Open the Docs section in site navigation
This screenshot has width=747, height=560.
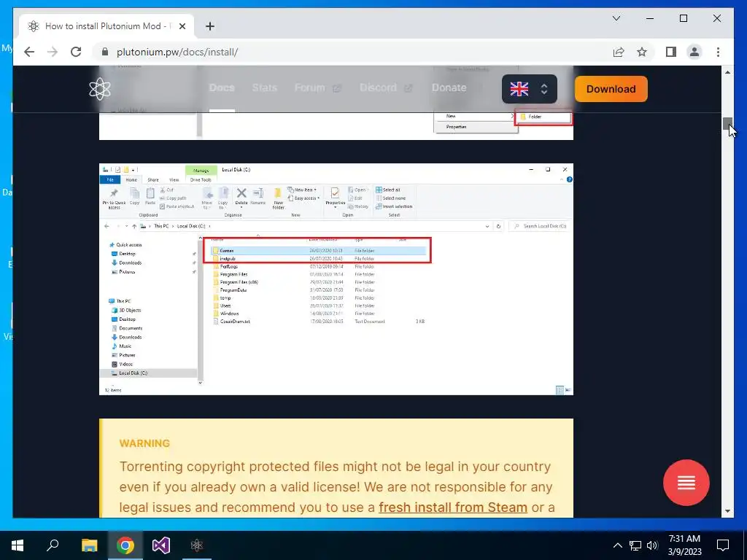tap(222, 87)
